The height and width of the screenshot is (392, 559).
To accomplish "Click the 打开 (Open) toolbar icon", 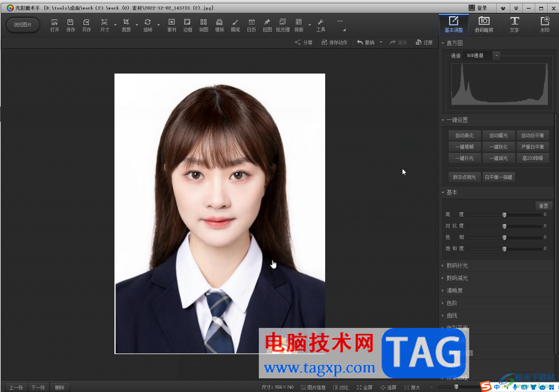I will click(x=55, y=25).
